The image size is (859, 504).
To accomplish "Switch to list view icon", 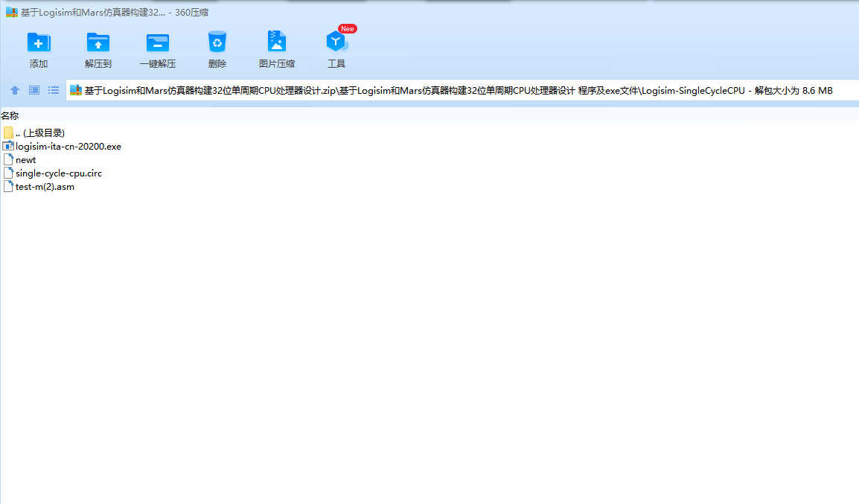I will (53, 90).
